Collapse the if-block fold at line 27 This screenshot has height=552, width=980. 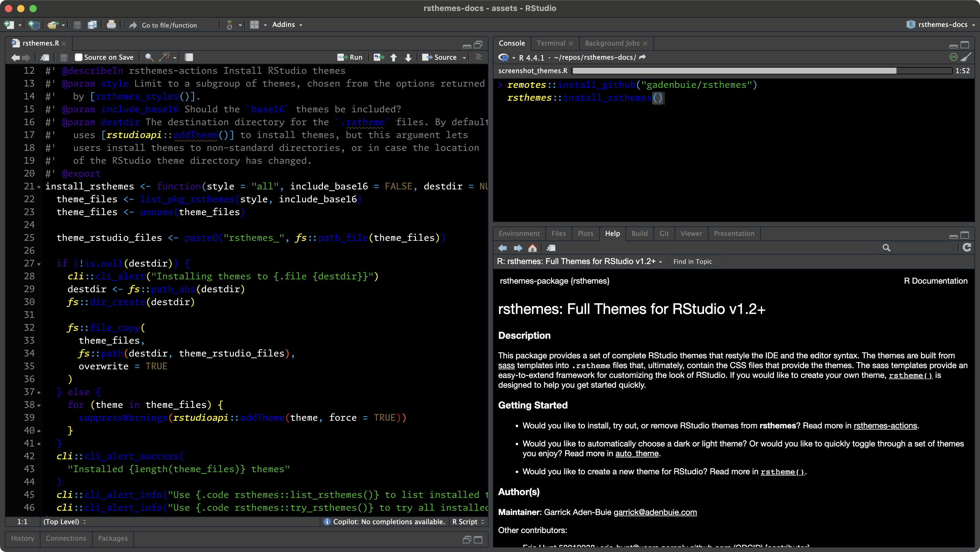point(39,264)
